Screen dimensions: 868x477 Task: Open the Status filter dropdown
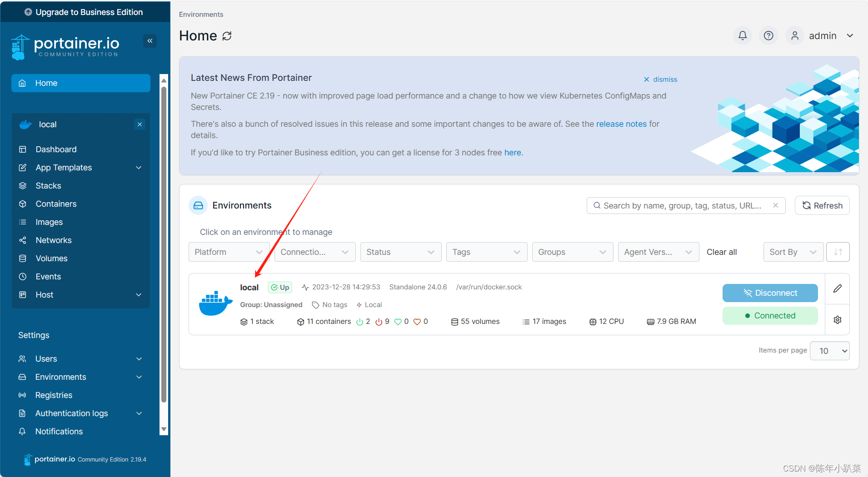click(401, 252)
